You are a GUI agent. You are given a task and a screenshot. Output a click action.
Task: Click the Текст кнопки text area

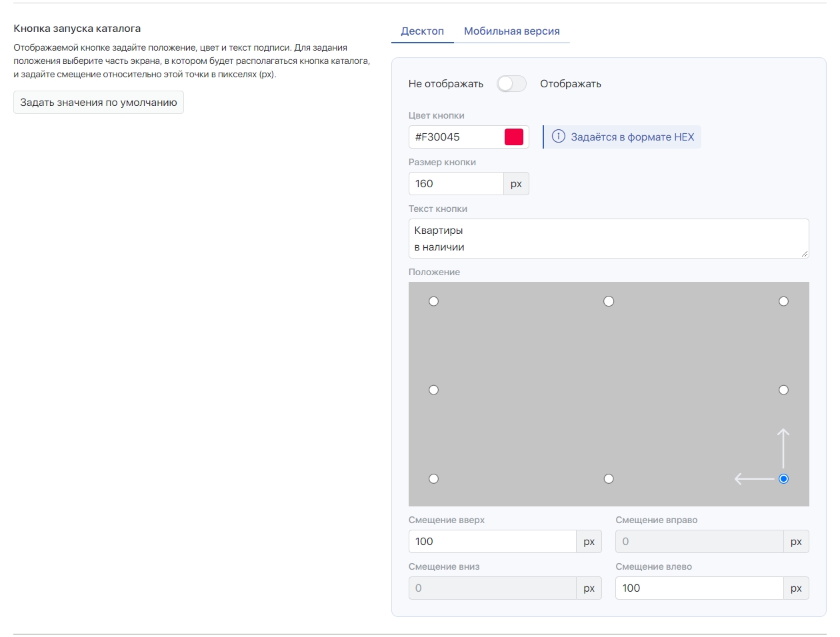608,239
